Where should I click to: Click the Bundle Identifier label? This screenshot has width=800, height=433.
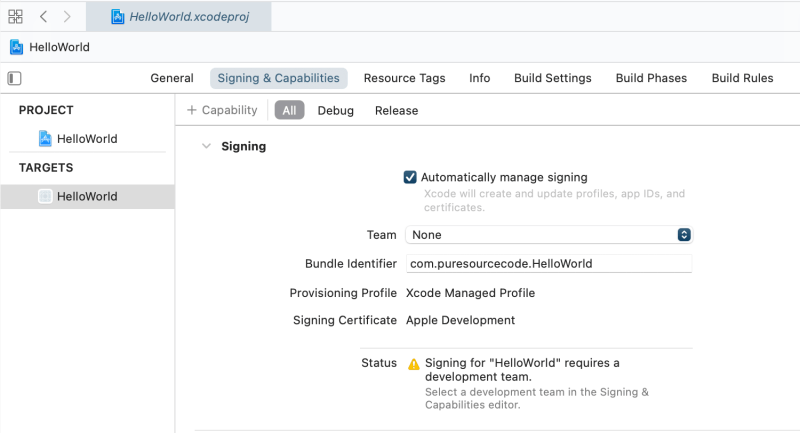[351, 264]
